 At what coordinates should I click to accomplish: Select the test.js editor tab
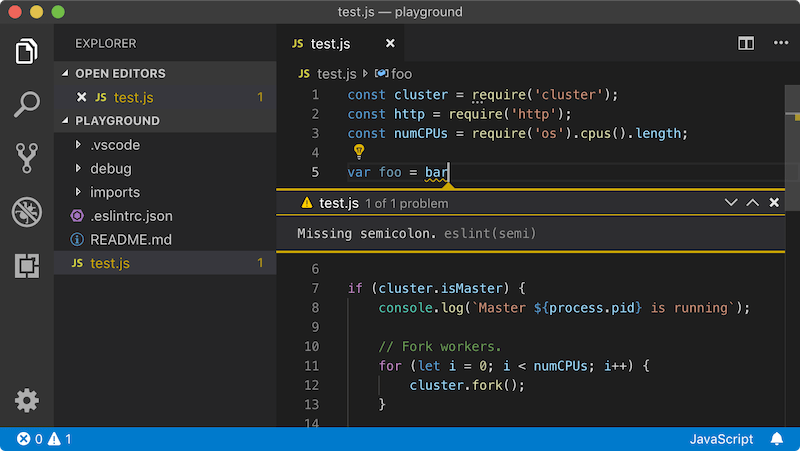[x=330, y=44]
